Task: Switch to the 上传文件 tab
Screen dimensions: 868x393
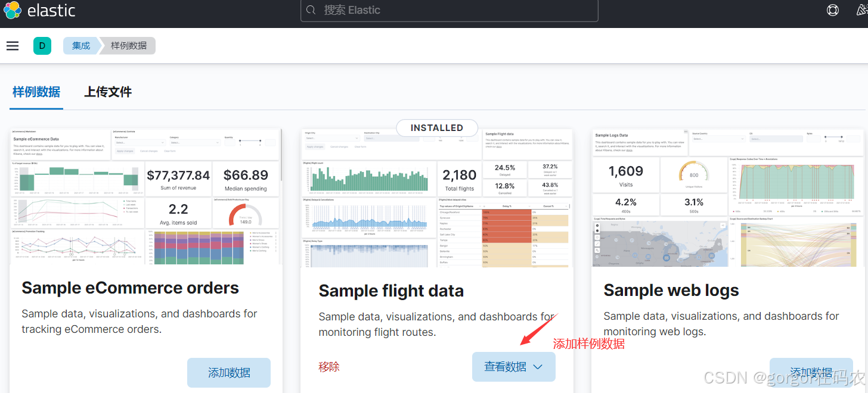Action: coord(108,92)
